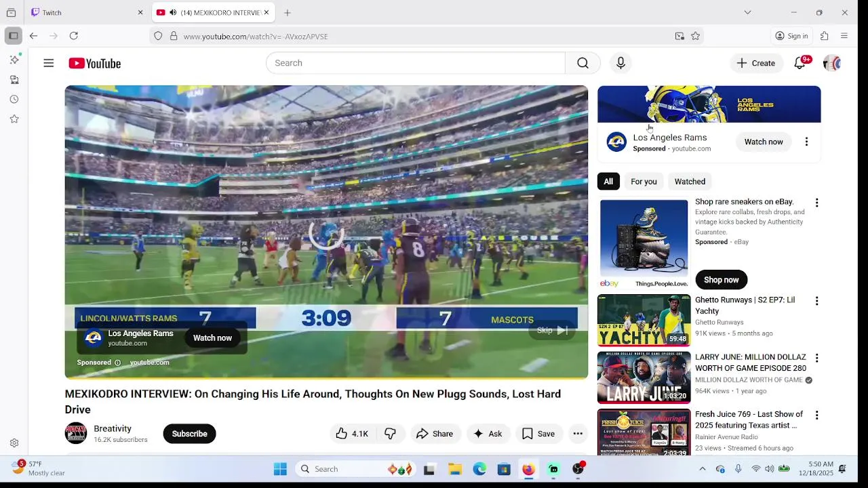Open Firefox View tab list icon
This screenshot has height=488, width=868.
(x=11, y=12)
